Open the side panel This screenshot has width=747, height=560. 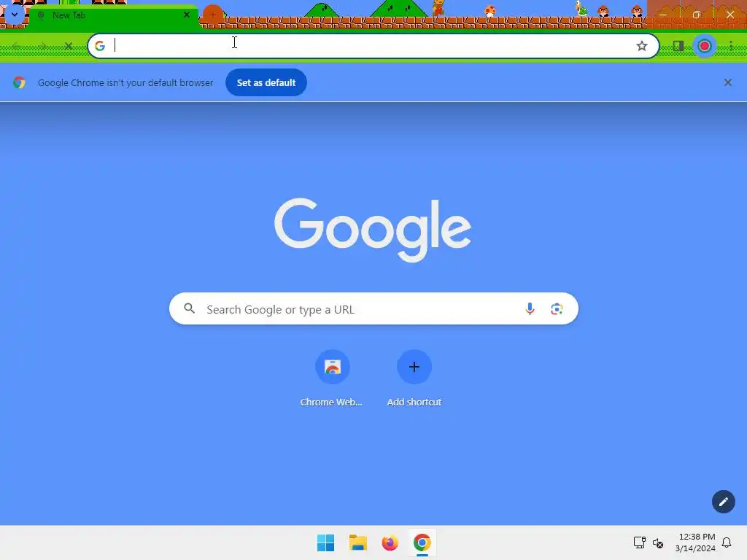click(678, 46)
